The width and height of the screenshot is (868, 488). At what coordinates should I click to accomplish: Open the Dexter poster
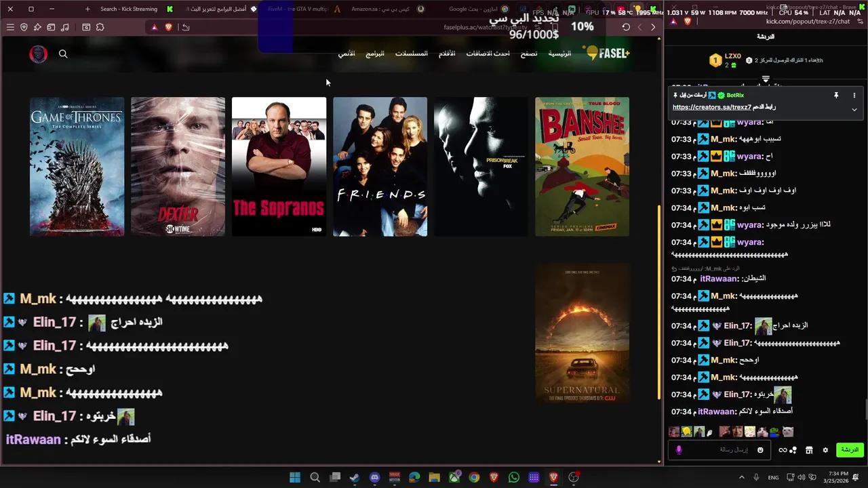(178, 167)
